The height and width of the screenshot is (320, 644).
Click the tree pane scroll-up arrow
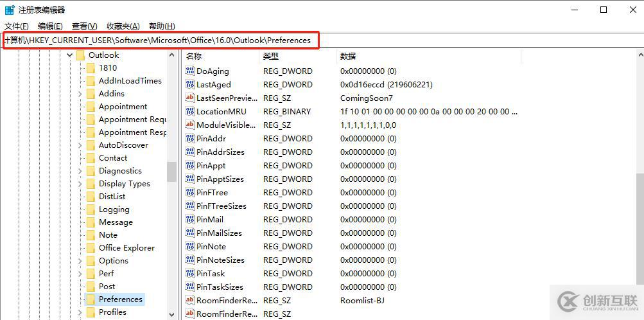tap(171, 55)
